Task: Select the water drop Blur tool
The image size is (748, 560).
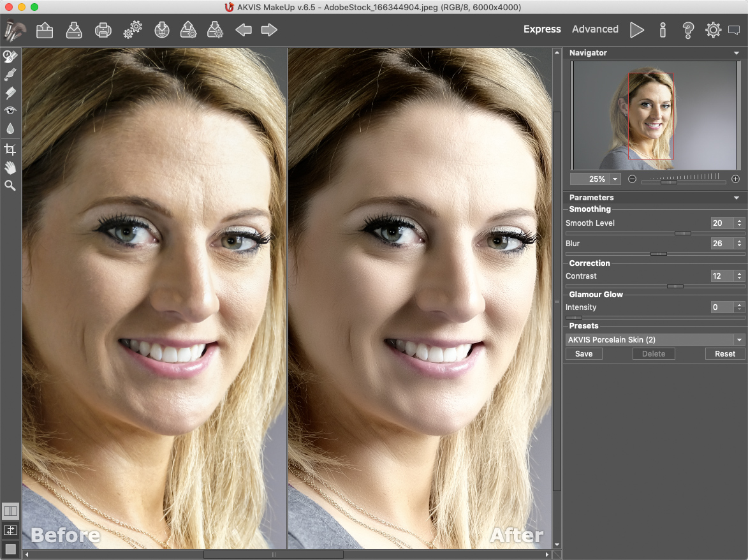Action: click(10, 128)
